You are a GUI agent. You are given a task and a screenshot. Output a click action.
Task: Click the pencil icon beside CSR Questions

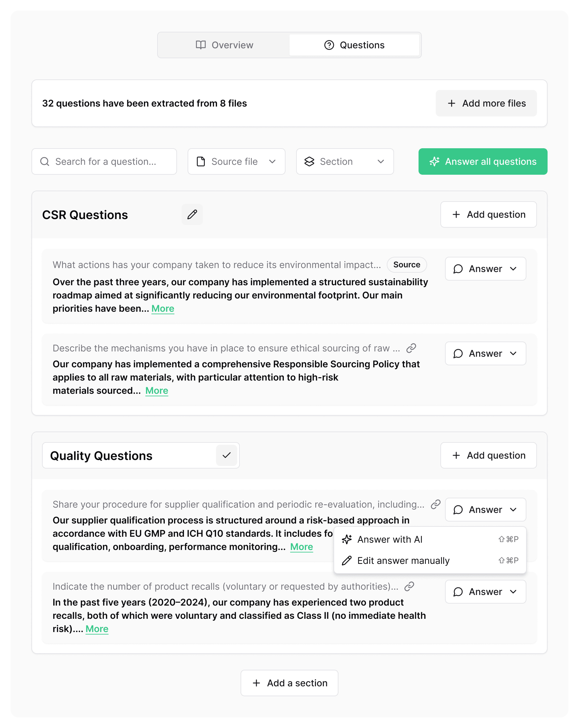coord(192,214)
